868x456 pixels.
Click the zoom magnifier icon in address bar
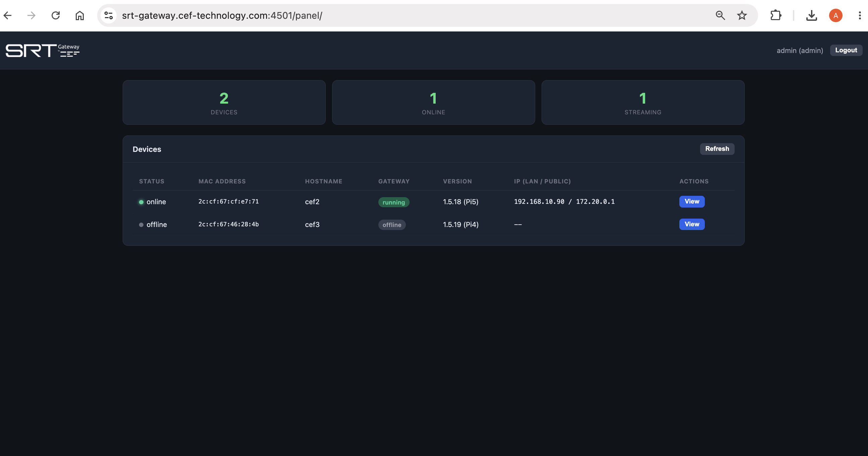point(720,15)
